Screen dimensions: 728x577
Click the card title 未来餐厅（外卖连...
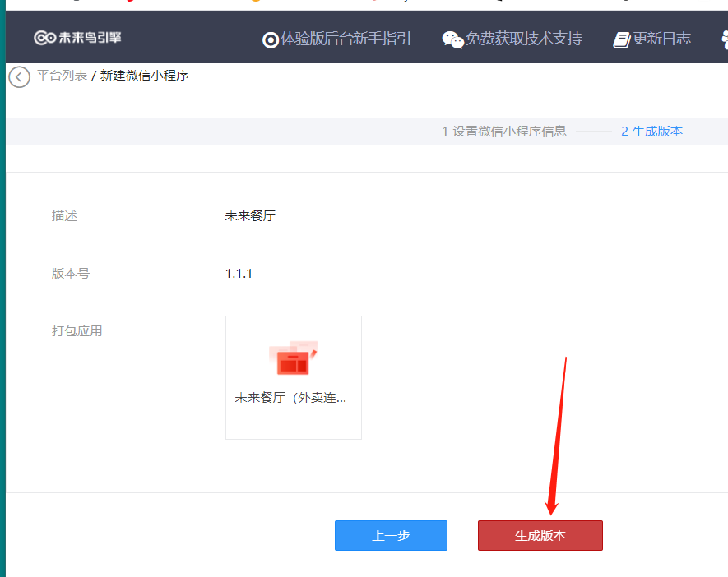290,398
